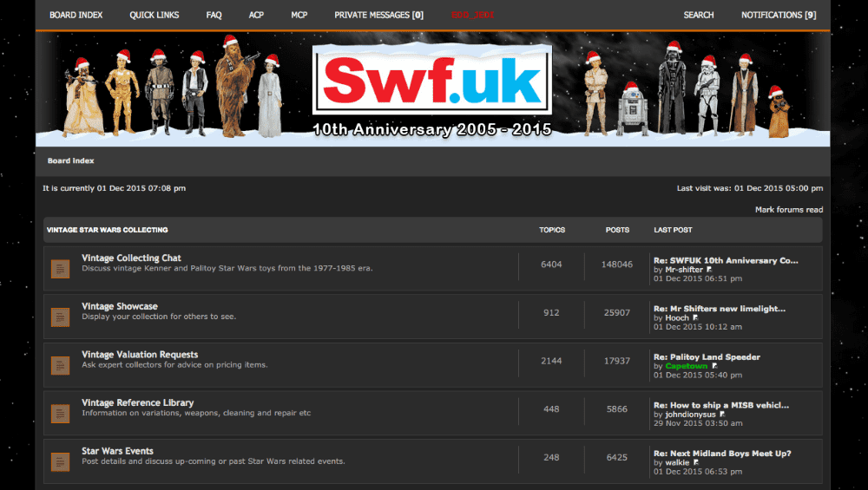
Task: Go to ACP in the navigation bar
Action: click(x=256, y=15)
